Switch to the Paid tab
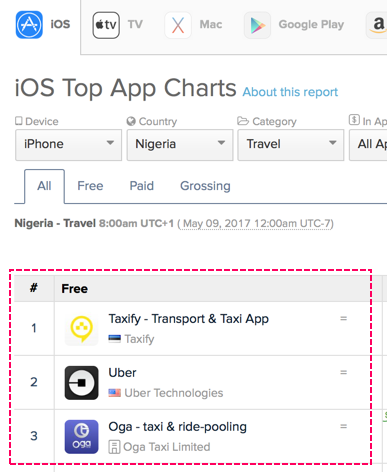 (142, 186)
